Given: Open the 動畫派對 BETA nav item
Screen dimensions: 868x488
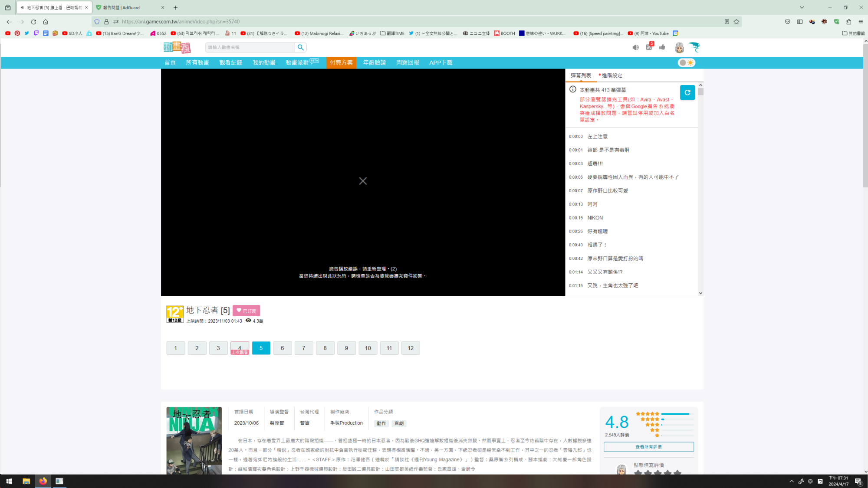Looking at the screenshot, I should pos(302,63).
